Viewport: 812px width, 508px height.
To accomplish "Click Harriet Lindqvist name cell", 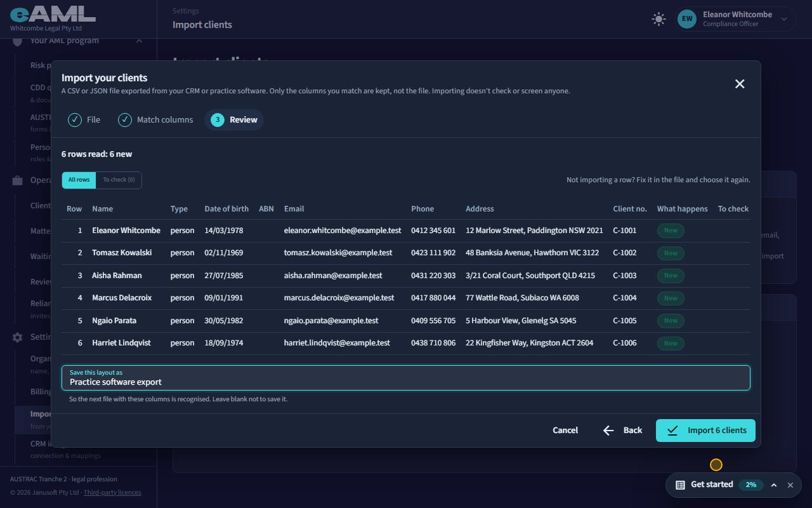I will [x=122, y=343].
